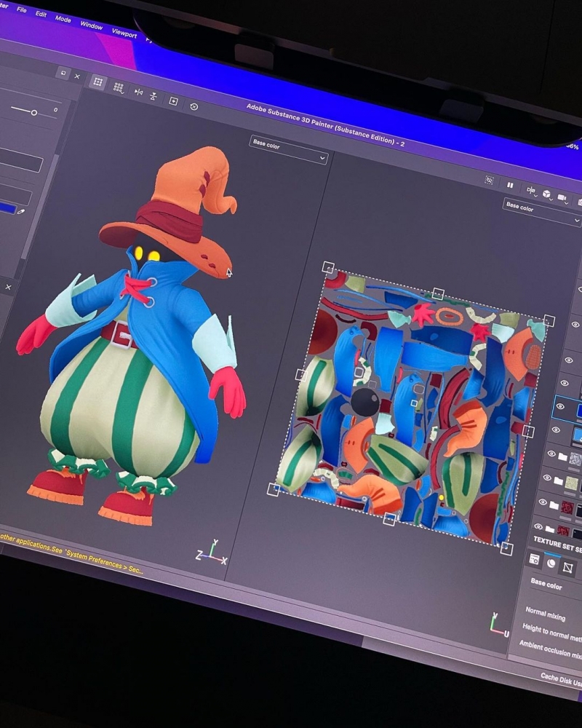The width and height of the screenshot is (582, 728).
Task: Click the slider value field showing 0
Action: coord(55,110)
